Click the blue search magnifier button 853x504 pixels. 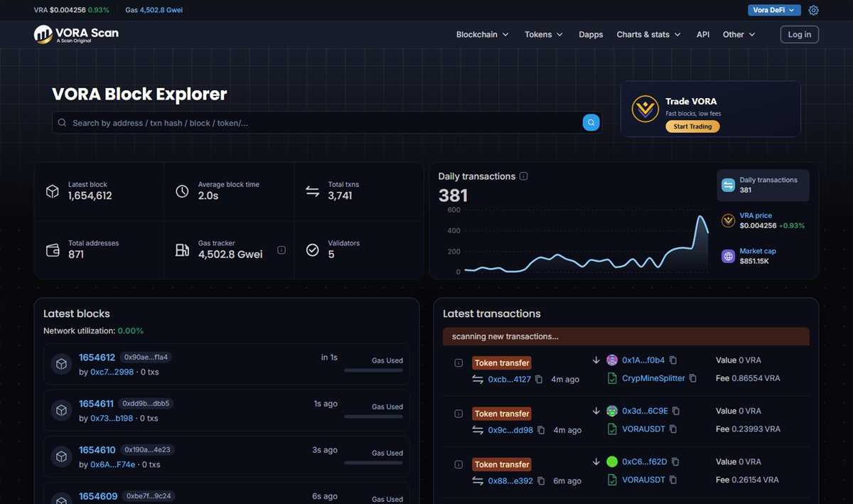tap(591, 122)
